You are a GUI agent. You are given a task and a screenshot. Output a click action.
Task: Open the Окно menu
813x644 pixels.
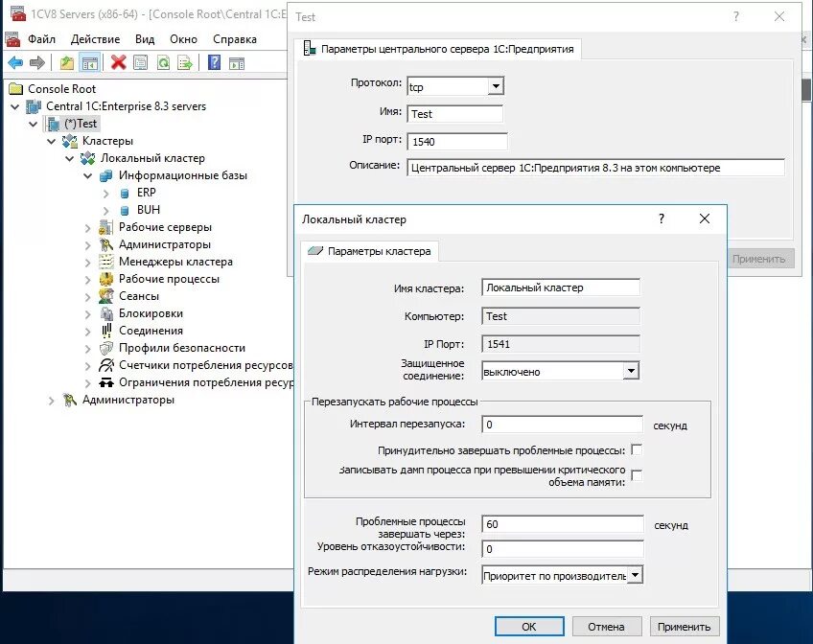coord(183,39)
